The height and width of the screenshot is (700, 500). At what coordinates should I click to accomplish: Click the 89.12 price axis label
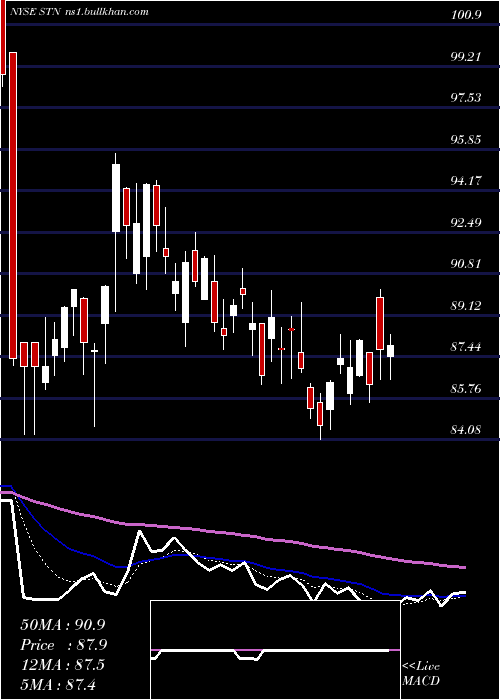466,306
